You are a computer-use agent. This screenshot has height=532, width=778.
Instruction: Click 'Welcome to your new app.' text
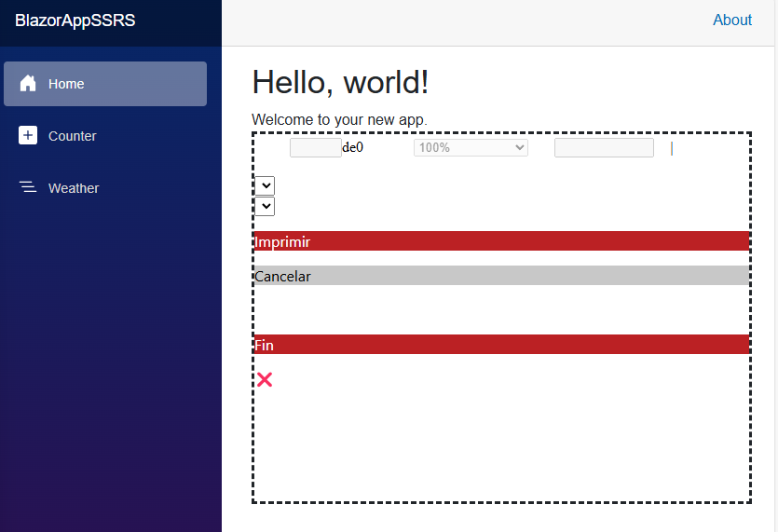click(339, 119)
